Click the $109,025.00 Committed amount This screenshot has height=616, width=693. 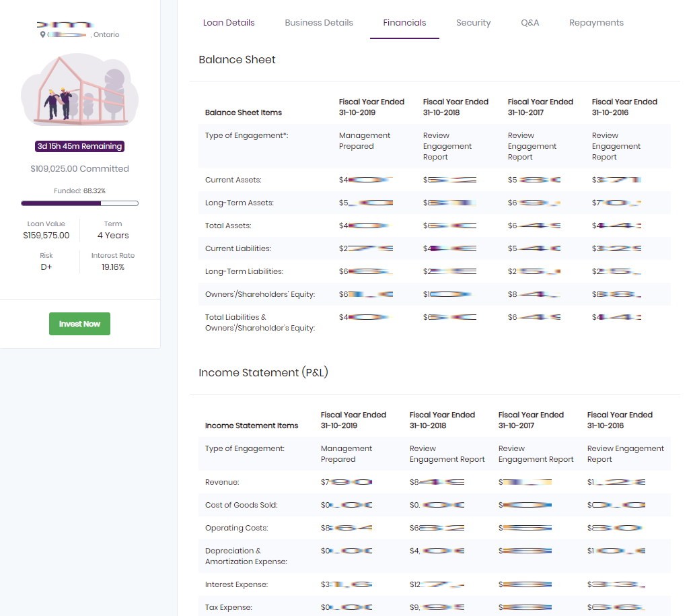[79, 169]
